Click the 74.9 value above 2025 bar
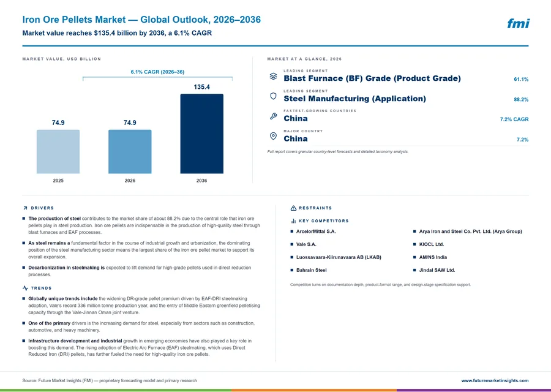 [58, 123]
